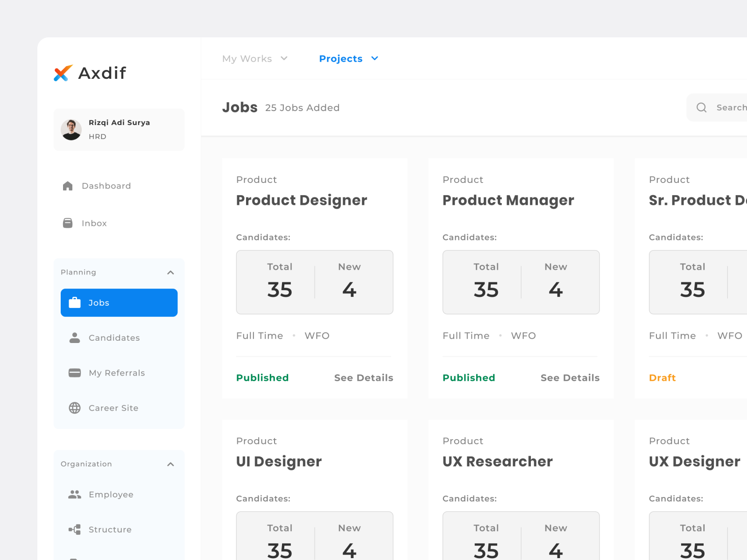Click the Axdif logo

(90, 73)
